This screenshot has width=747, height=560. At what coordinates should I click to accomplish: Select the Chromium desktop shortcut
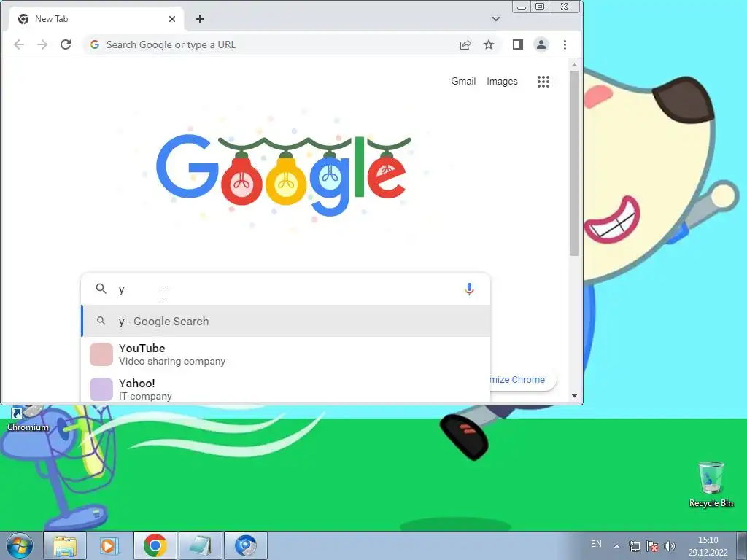pyautogui.click(x=28, y=419)
